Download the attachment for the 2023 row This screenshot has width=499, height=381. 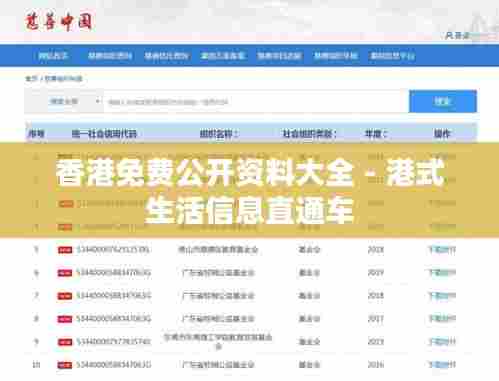442,342
